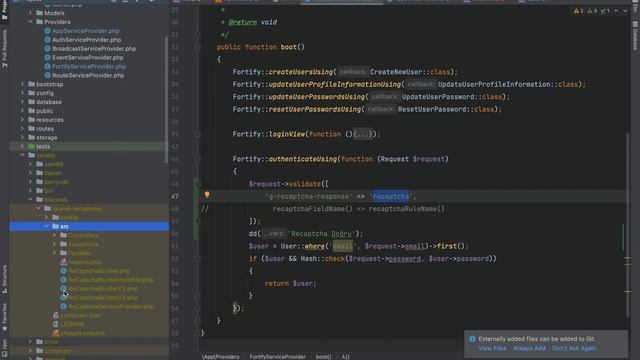Select the composer.json file icon
This screenshot has height=360, width=640.
[x=56, y=316]
